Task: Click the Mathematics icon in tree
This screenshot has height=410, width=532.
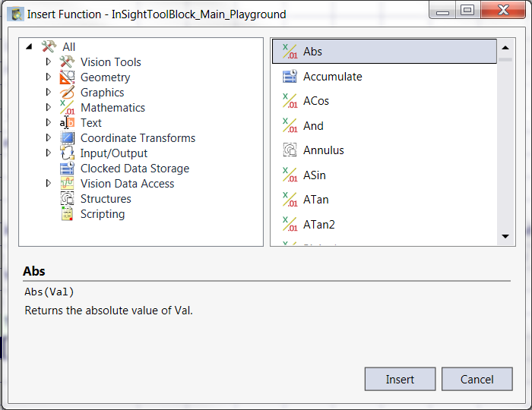Action: [x=67, y=108]
